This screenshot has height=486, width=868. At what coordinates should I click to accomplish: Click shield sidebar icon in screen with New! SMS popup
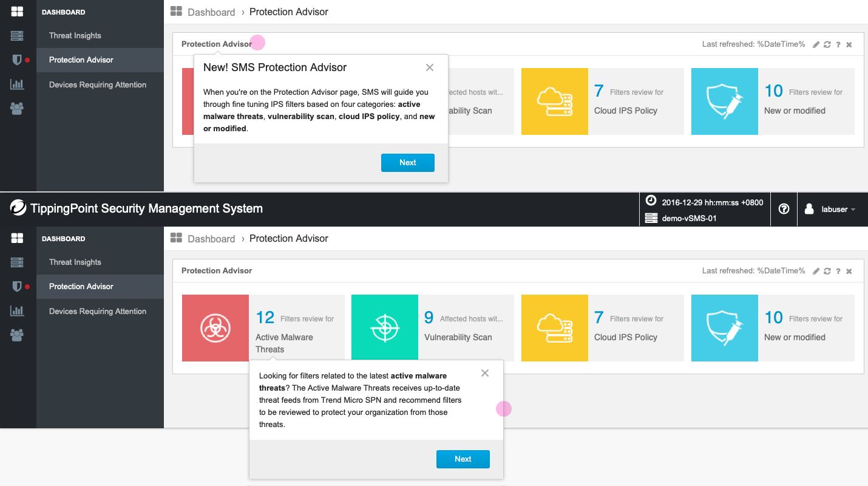[17, 60]
